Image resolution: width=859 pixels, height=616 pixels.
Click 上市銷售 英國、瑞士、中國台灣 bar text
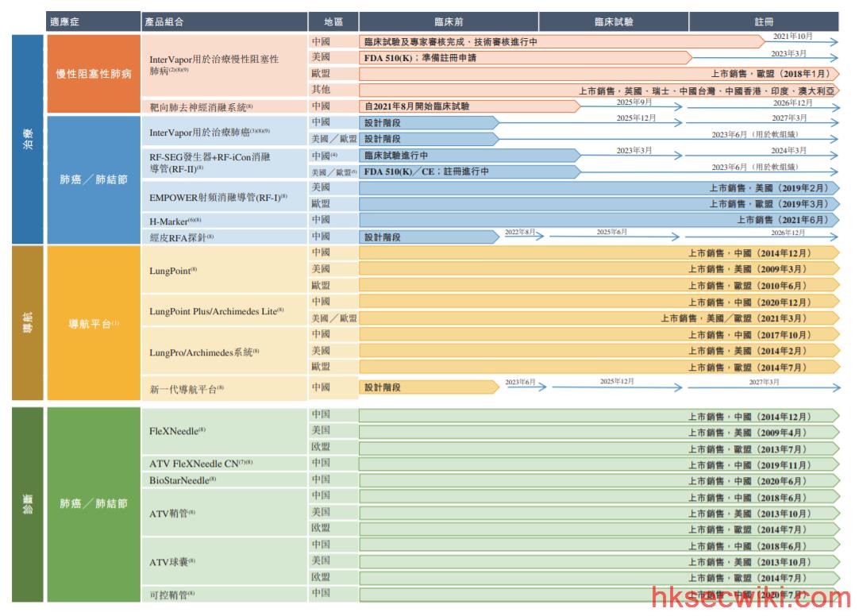point(707,91)
